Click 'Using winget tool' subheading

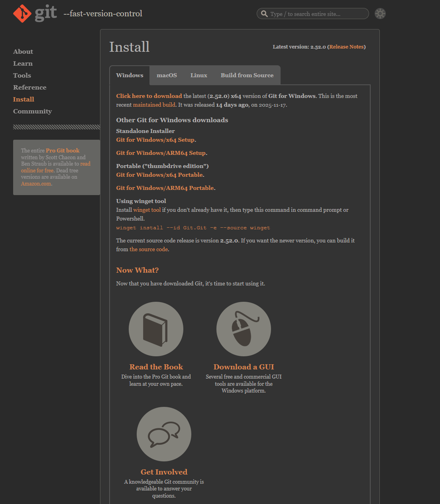(141, 201)
